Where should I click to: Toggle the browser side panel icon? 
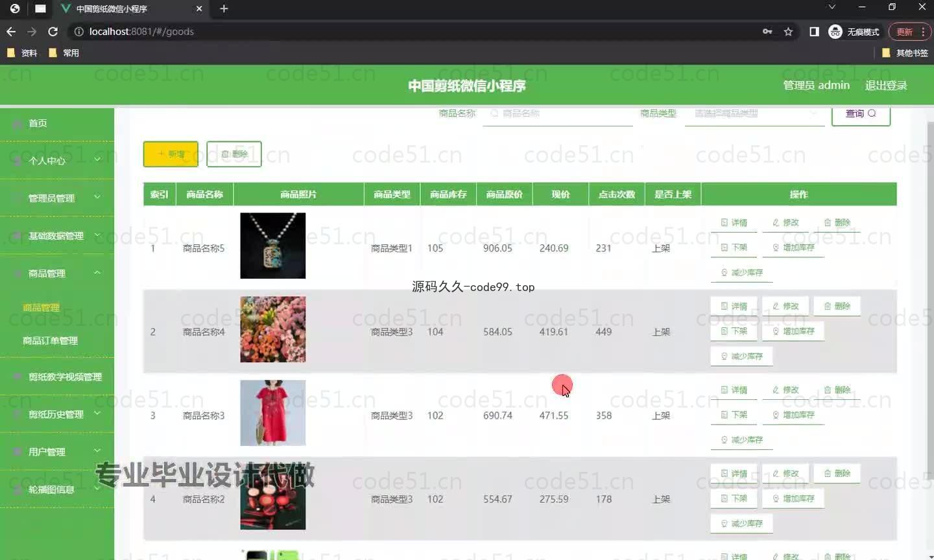814,31
